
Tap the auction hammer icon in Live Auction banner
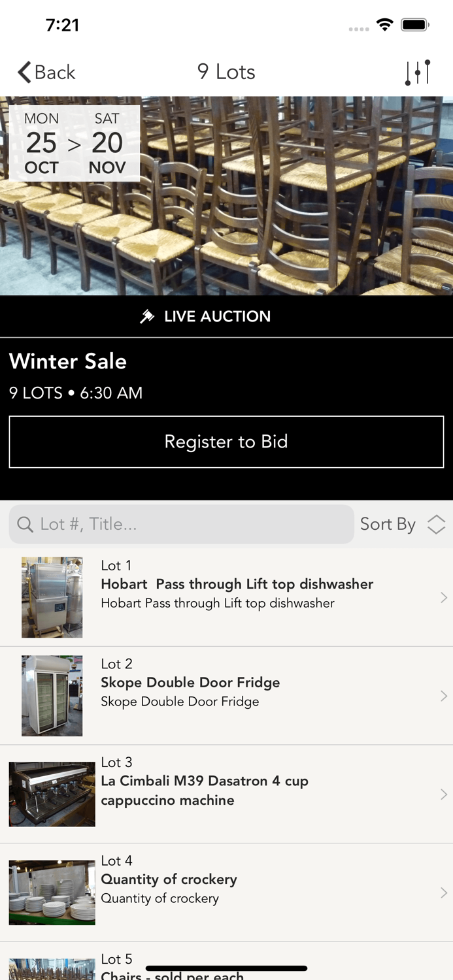click(x=149, y=316)
